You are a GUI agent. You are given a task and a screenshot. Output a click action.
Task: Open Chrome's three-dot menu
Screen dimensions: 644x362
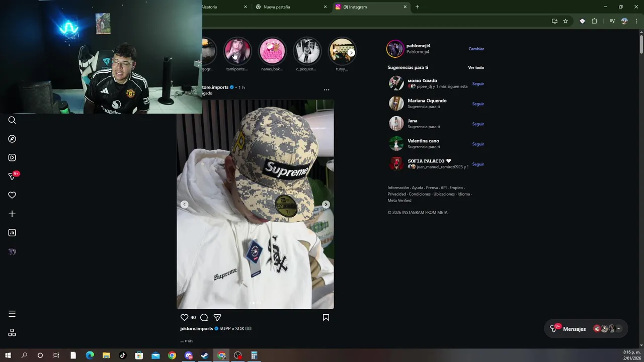pyautogui.click(x=636, y=21)
